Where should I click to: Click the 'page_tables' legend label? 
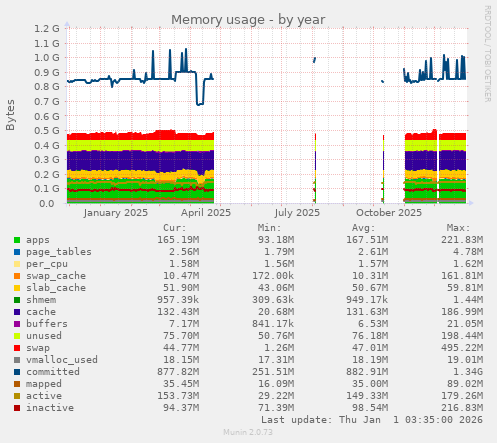point(59,252)
